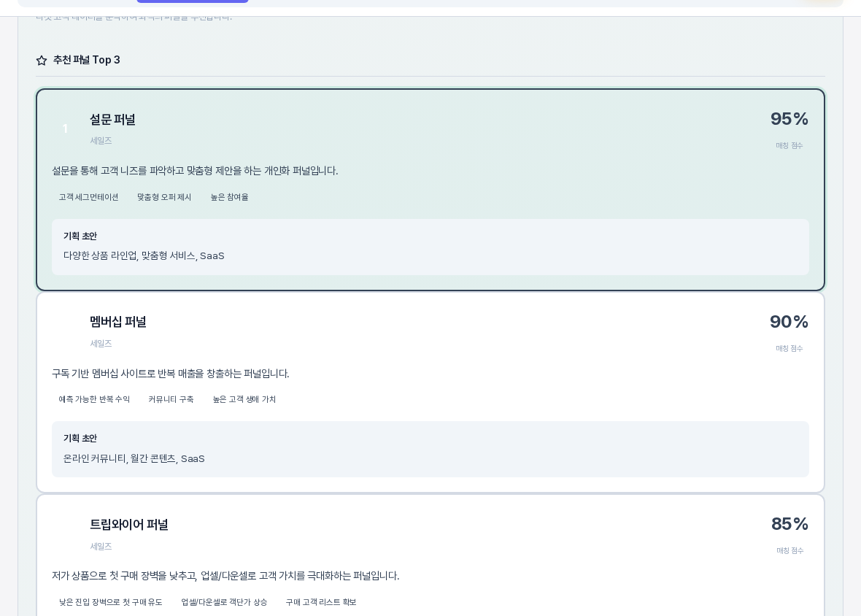This screenshot has width=861, height=616.
Task: Click 기획 초안 heading in 멤버십 퍼널 card
Action: tap(80, 438)
